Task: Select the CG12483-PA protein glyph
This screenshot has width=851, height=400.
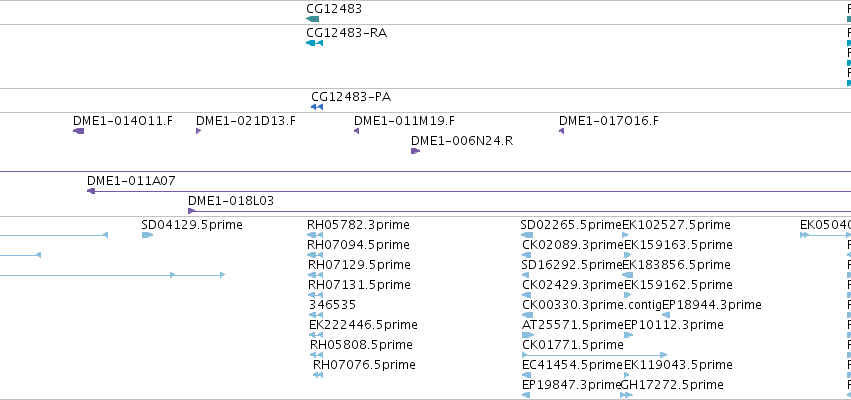Action: pos(317,107)
